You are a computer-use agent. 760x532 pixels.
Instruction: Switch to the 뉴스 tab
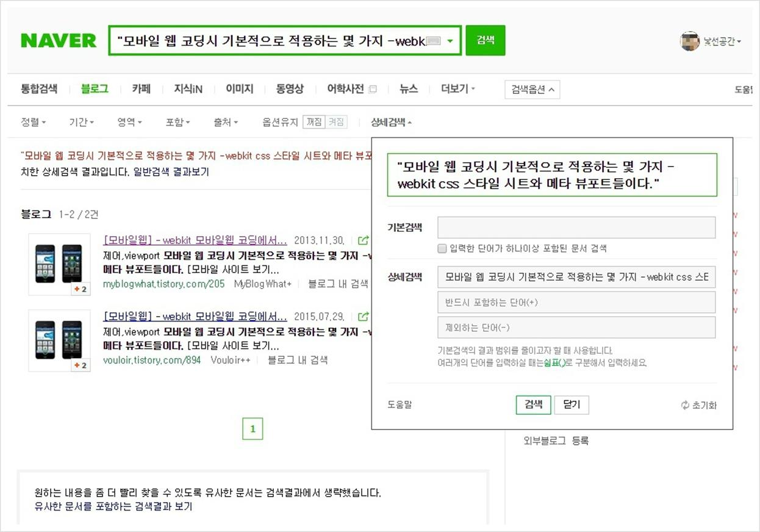[x=409, y=89]
